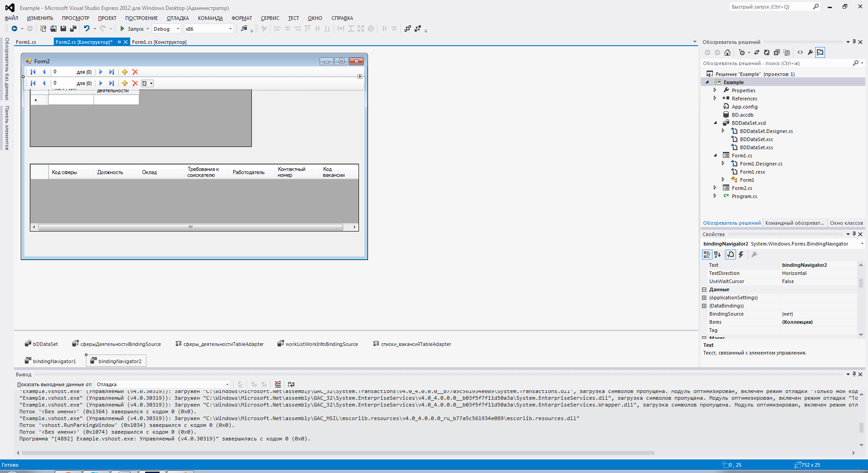Expand the References tree node

pos(715,99)
